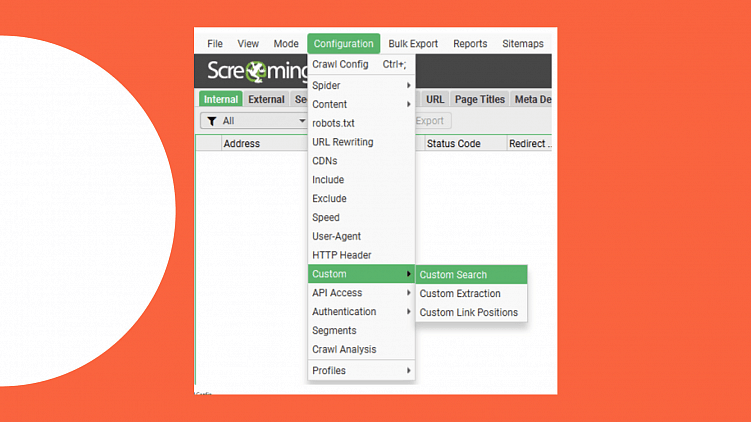
Task: Switch to the Internal tab
Action: coord(221,99)
